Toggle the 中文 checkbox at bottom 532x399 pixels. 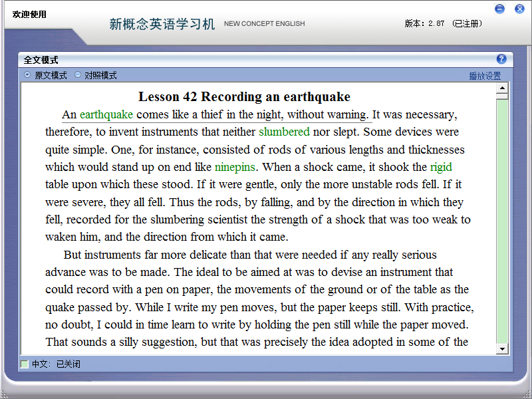click(x=25, y=364)
